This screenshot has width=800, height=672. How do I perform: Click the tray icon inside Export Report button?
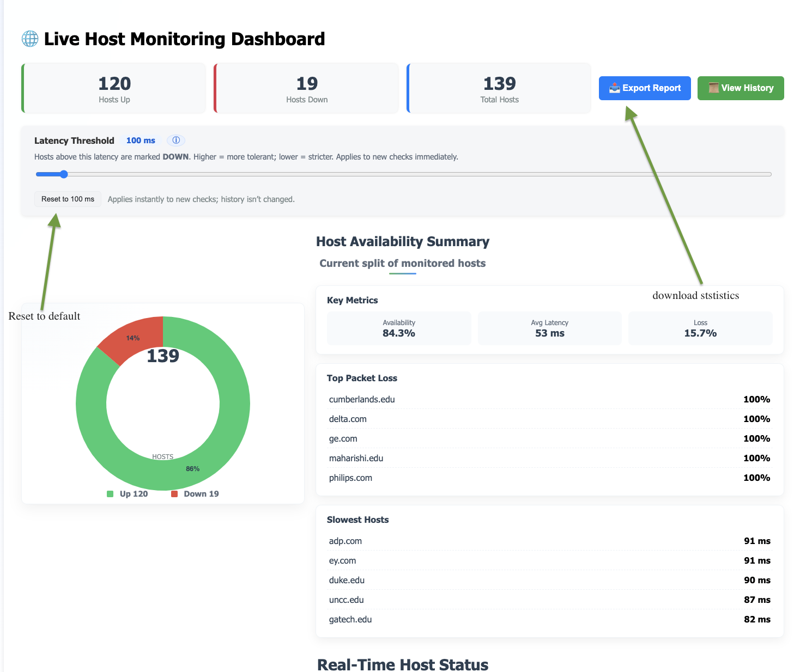click(x=614, y=88)
